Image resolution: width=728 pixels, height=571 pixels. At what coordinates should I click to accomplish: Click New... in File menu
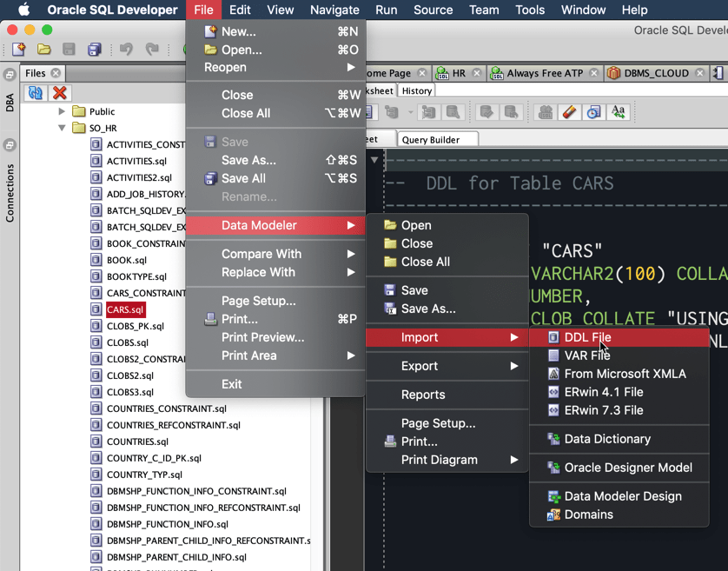275,31
